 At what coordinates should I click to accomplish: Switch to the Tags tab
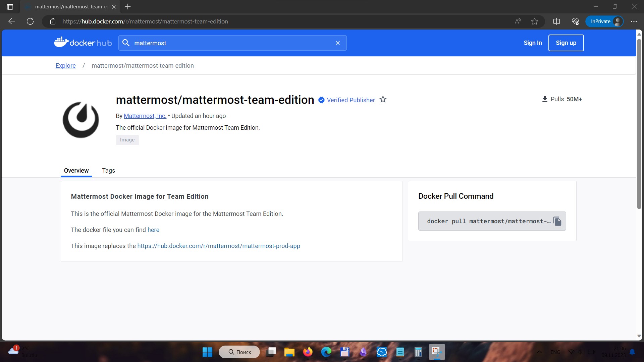(108, 171)
